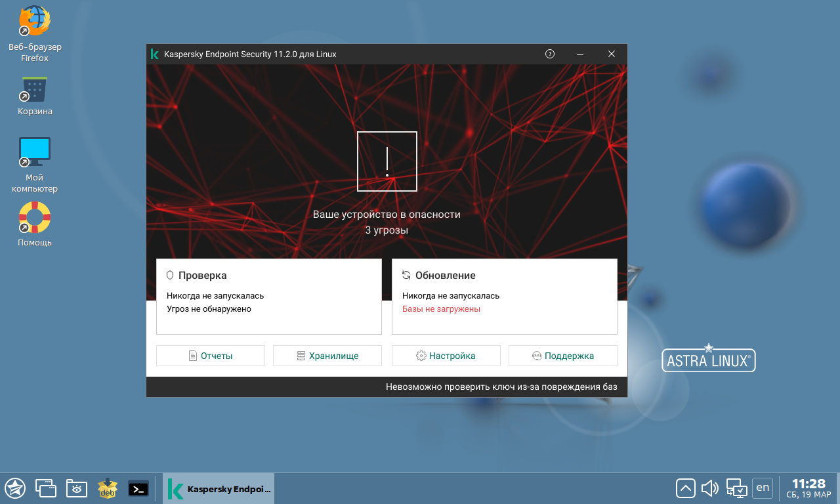Launch the deb package installer icon
The image size is (840, 504).
(108, 488)
